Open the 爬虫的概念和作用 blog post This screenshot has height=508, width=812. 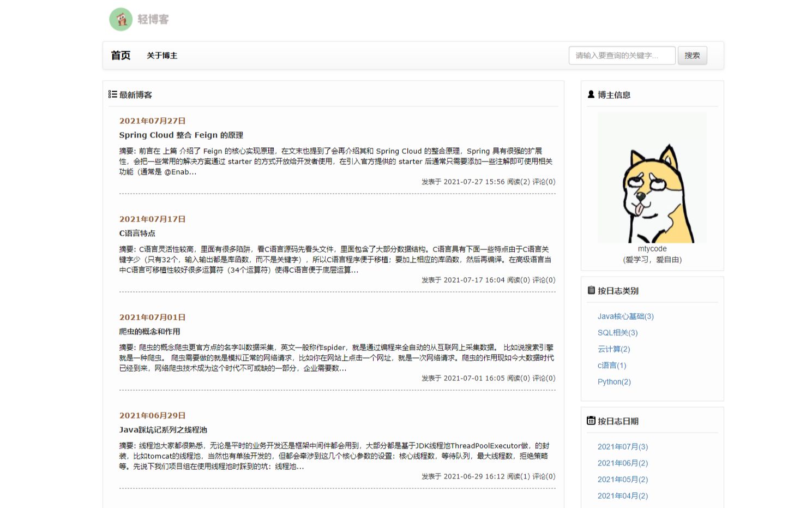tap(149, 331)
